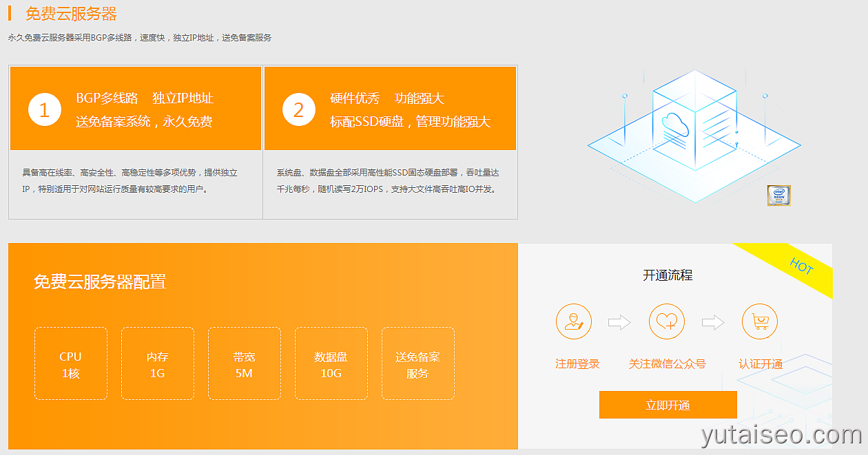Image resolution: width=868 pixels, height=455 pixels.
Task: Select the 注册登录 step label
Action: (577, 363)
